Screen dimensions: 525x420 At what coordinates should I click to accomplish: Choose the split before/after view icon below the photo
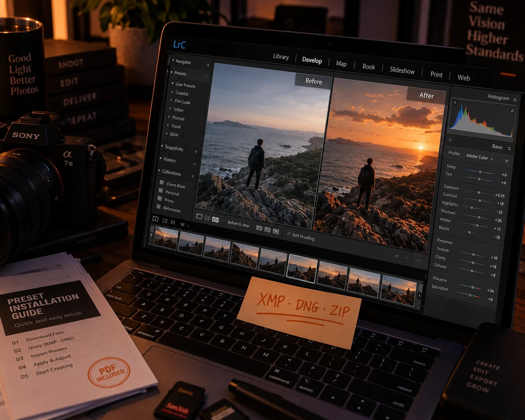207,218
